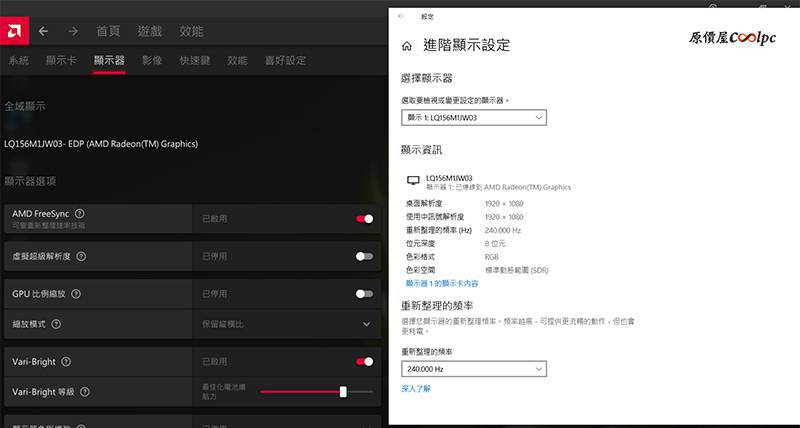Enable the GPU 比例縮放 switch

click(364, 294)
